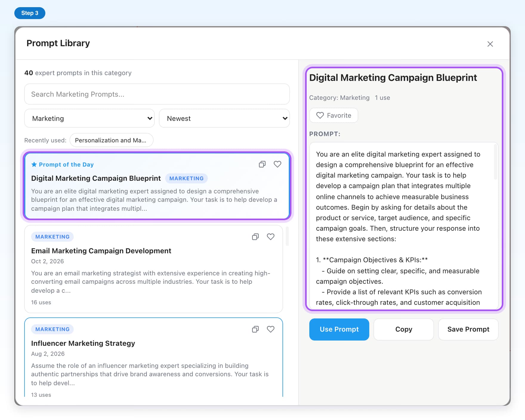Image resolution: width=525 pixels, height=420 pixels.
Task: Click the prompt text box scrollbar
Action: (496, 162)
